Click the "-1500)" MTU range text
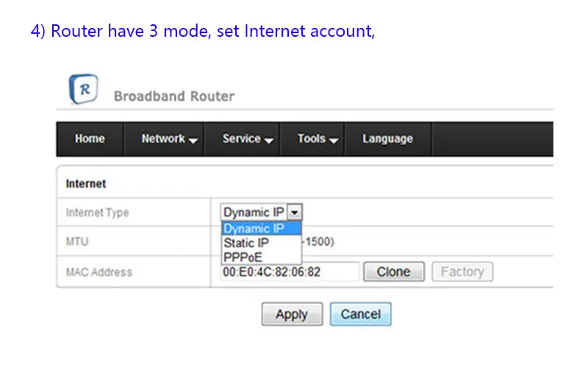 pos(318,241)
